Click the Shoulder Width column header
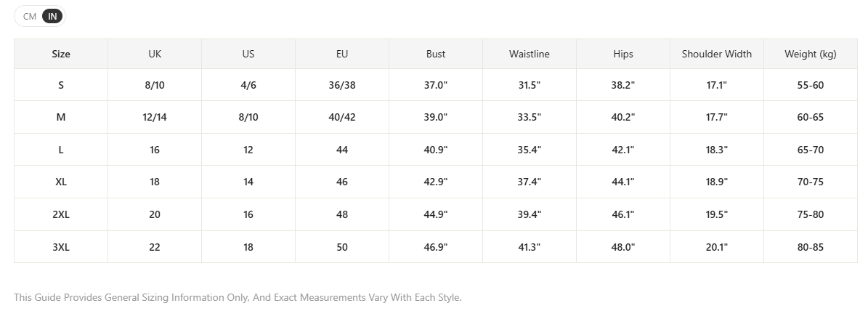This screenshot has width=868, height=311. click(x=716, y=54)
